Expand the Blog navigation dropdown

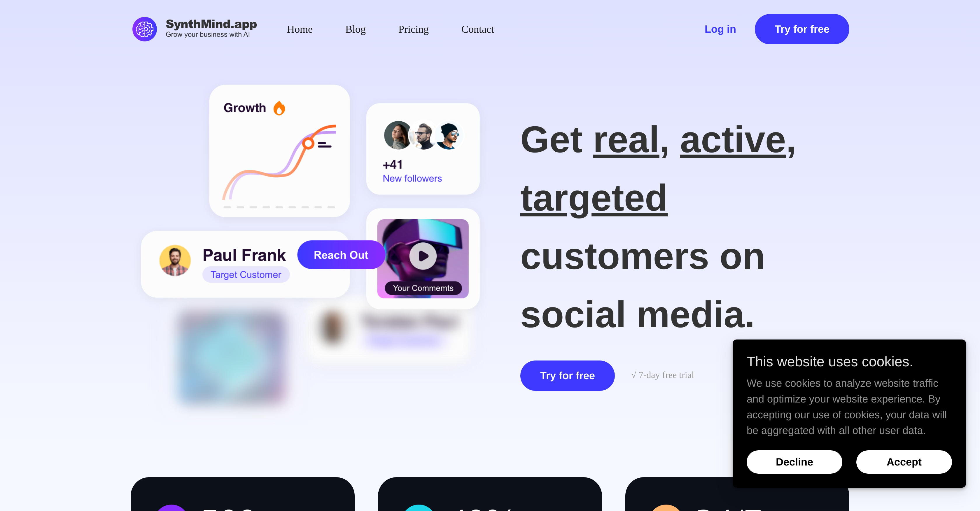pyautogui.click(x=355, y=29)
